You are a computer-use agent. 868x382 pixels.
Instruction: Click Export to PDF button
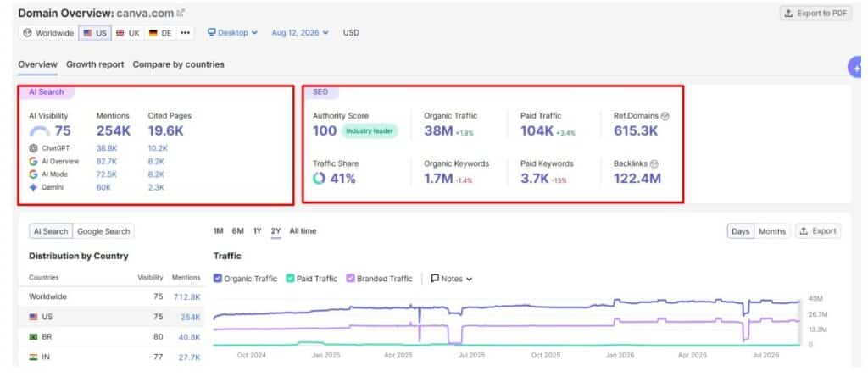pyautogui.click(x=815, y=14)
